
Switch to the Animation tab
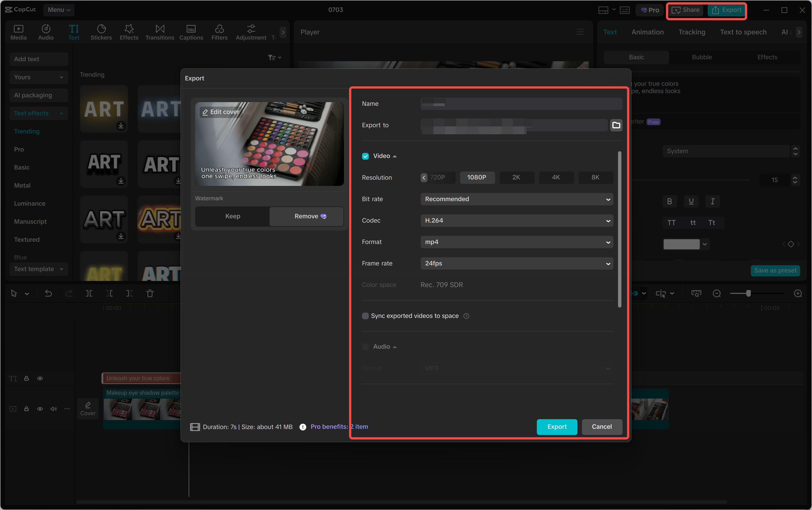647,32
